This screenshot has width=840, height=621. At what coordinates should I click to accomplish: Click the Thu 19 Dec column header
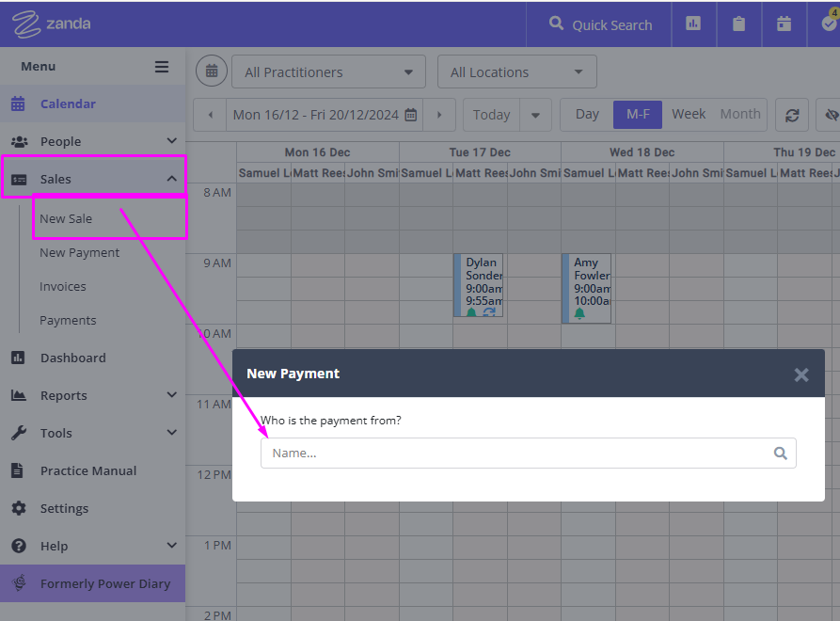(803, 152)
